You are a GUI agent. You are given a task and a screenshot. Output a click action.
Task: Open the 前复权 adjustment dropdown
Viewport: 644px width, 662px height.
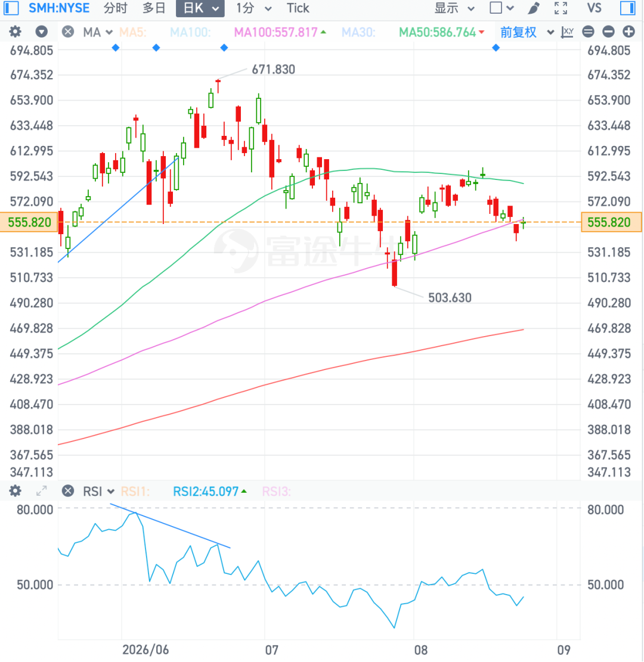click(x=527, y=32)
